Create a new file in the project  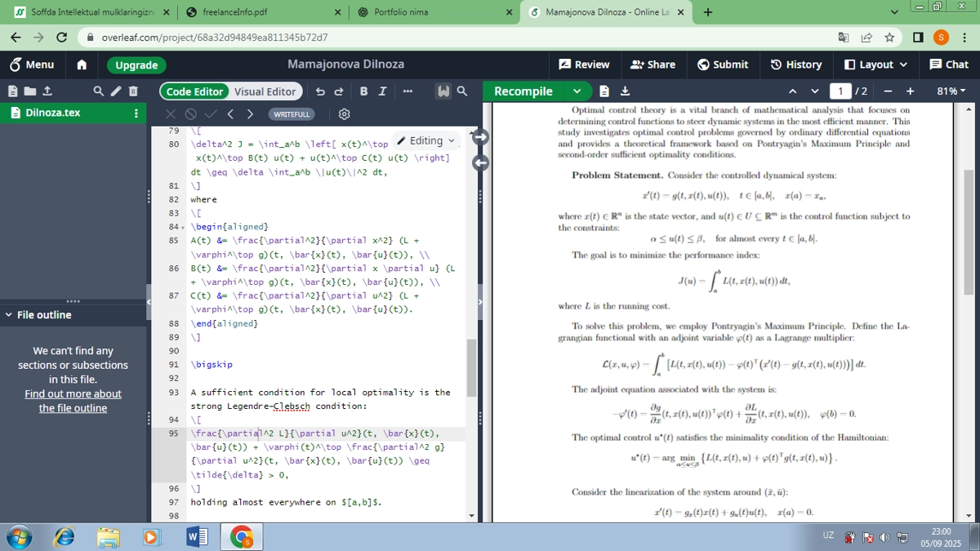pos(12,91)
